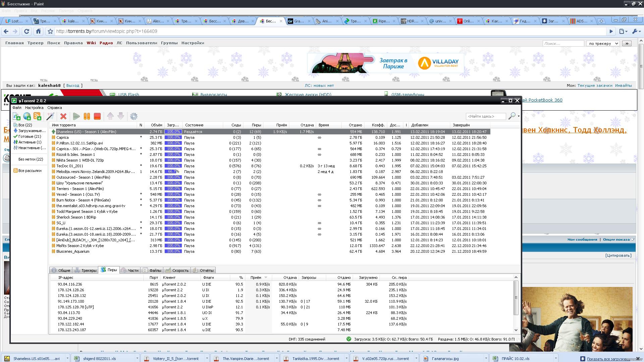This screenshot has height=362, width=644.
Task: Click the red X Remove torrent icon
Action: [x=63, y=116]
